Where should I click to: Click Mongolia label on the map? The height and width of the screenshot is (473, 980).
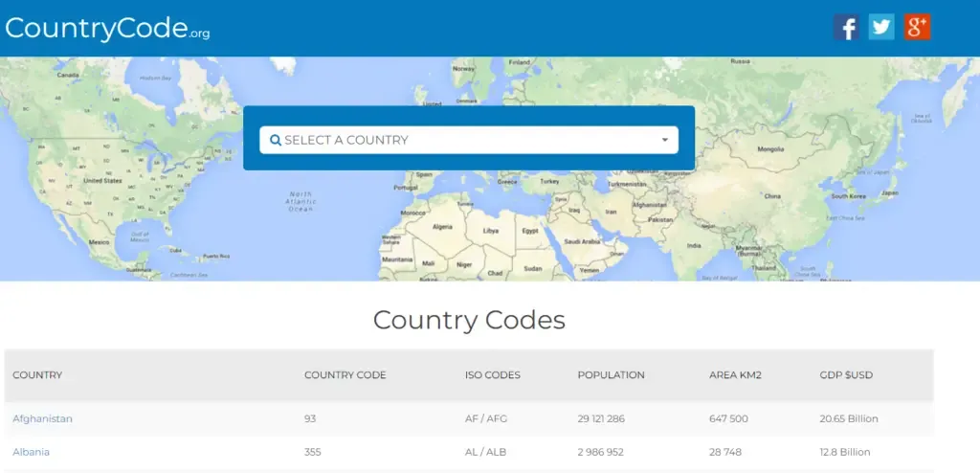(770, 149)
